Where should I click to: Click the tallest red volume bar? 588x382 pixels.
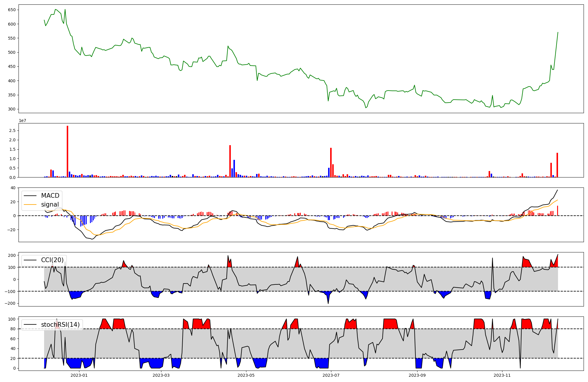68,151
